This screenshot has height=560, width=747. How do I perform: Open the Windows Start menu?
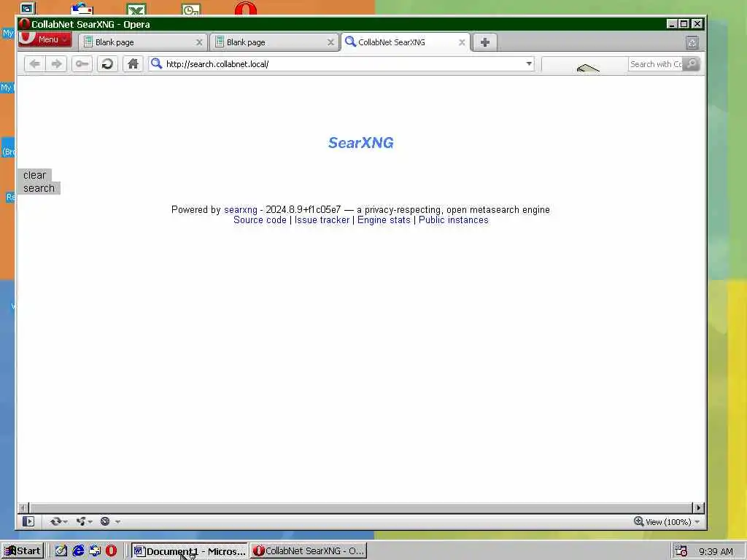pyautogui.click(x=23, y=551)
